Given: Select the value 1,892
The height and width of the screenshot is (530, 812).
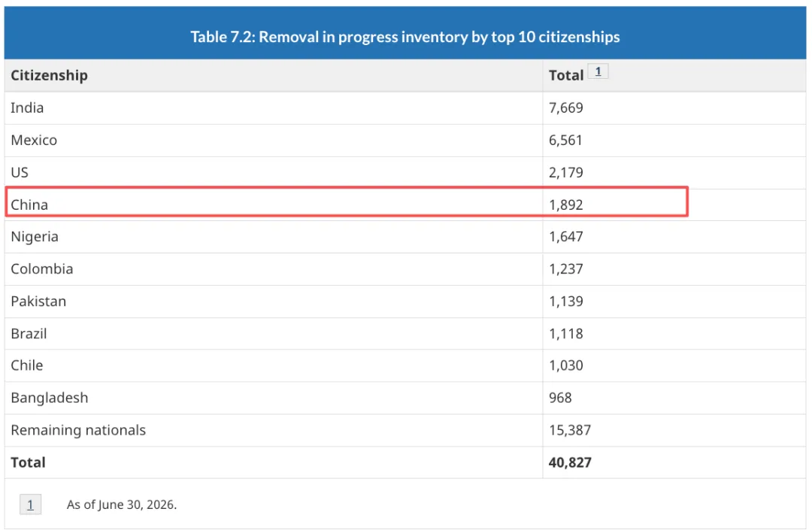Looking at the screenshot, I should (x=566, y=205).
